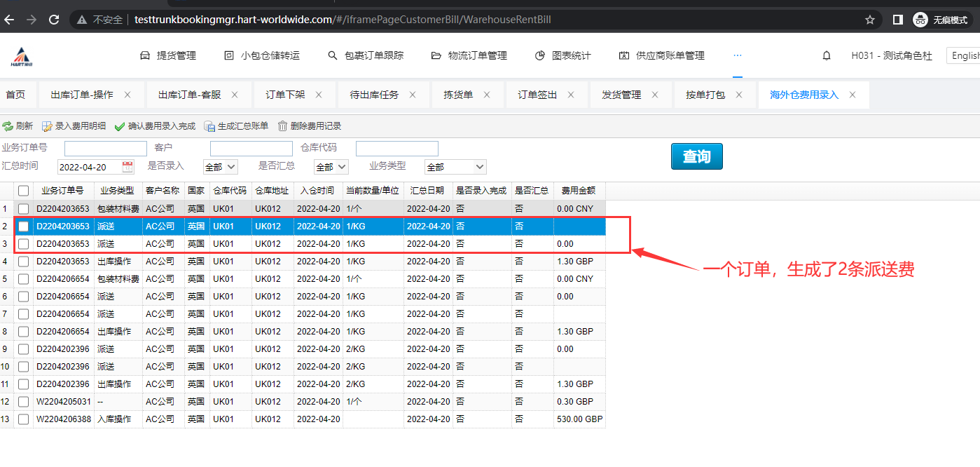Bookmark this page with the star icon
The image size is (980, 467).
870,20
